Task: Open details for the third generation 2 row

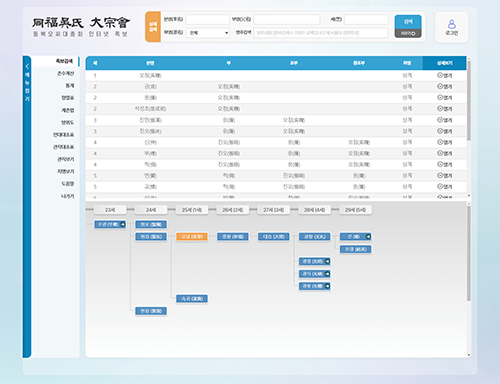Action: [x=444, y=109]
